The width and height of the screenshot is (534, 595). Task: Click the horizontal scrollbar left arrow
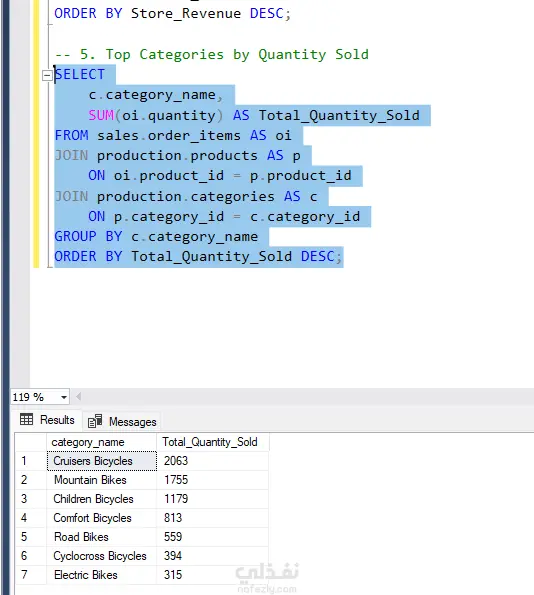[x=79, y=397]
